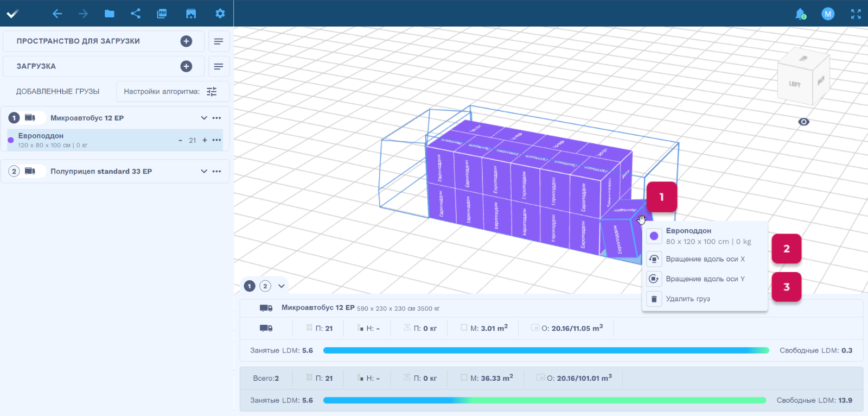
Task: Choose Удалить груз from context menu
Action: (687, 299)
